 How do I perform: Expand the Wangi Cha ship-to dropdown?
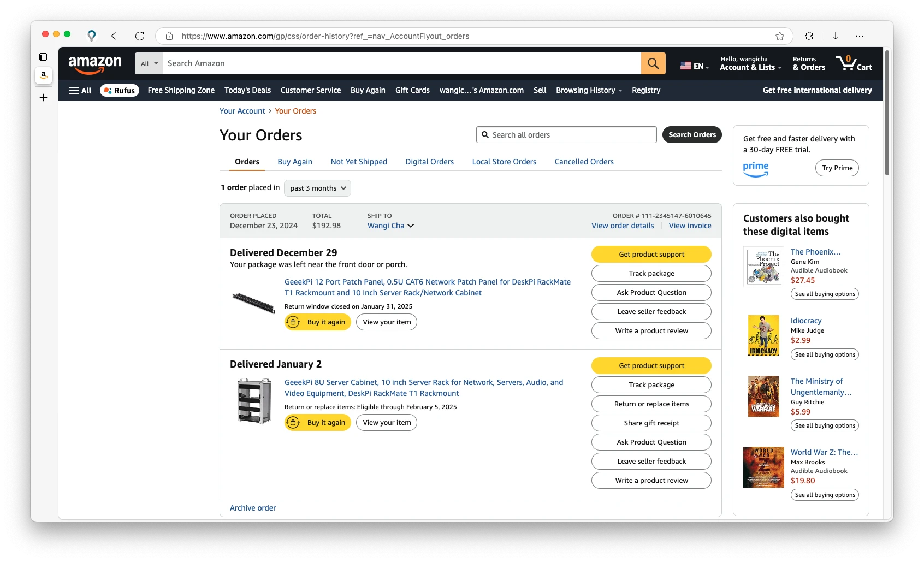pos(390,226)
